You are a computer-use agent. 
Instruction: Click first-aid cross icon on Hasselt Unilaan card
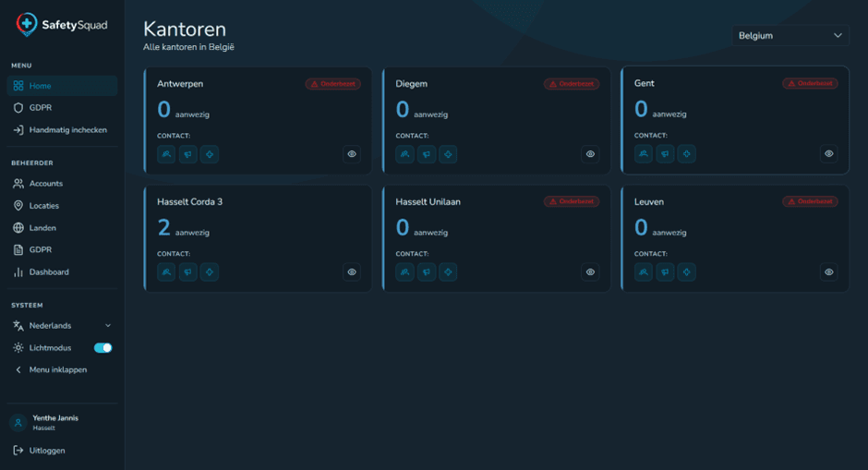point(448,272)
